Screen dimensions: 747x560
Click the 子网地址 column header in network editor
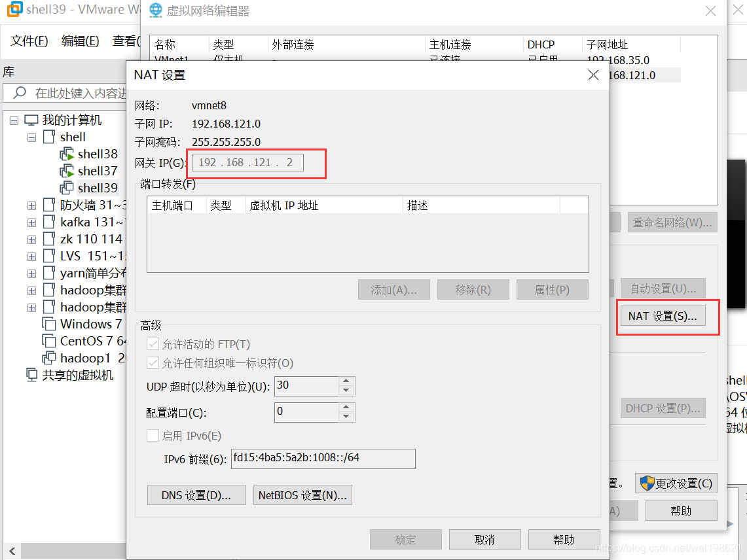[x=631, y=44]
